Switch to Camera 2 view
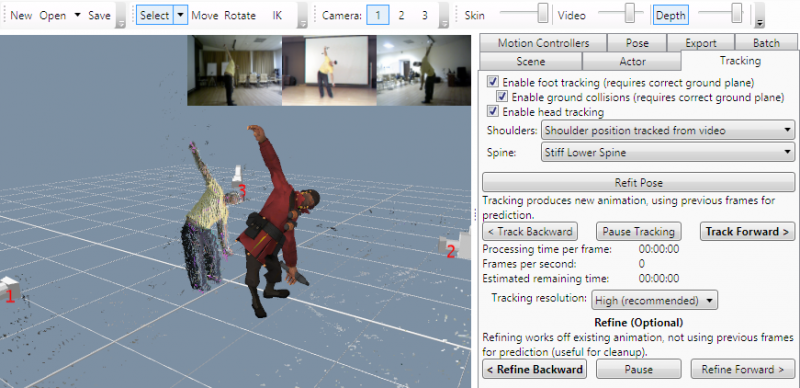 (402, 15)
